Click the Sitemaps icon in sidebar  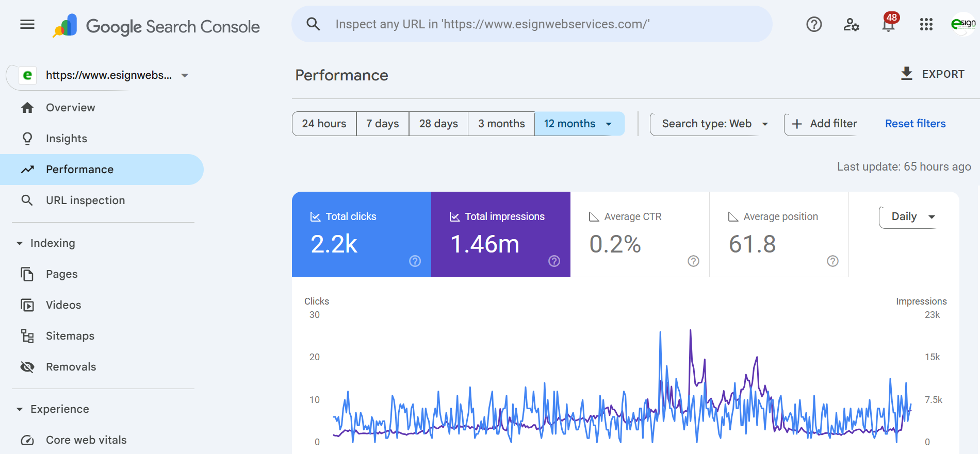point(27,336)
